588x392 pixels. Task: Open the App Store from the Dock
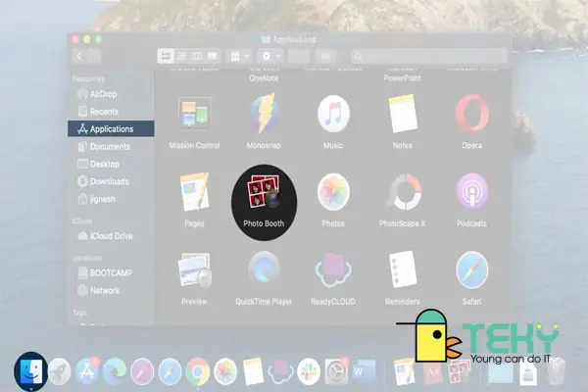coord(86,371)
